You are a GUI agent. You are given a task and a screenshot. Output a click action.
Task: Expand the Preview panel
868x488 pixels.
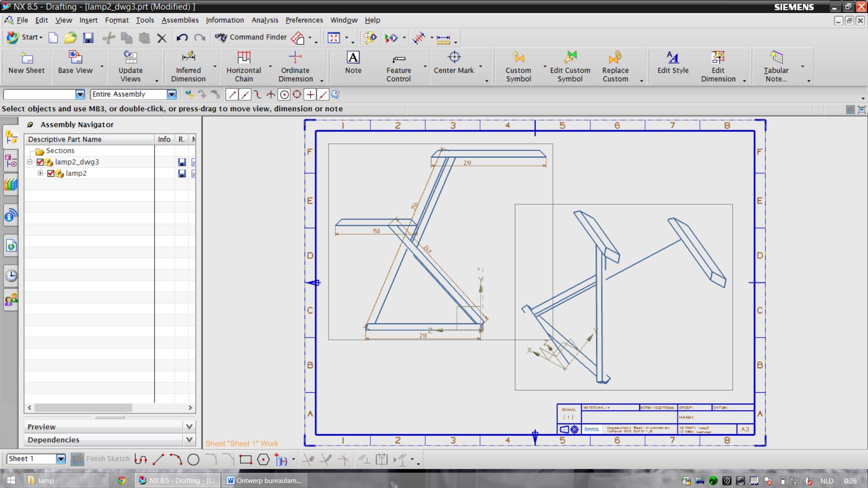click(x=189, y=426)
